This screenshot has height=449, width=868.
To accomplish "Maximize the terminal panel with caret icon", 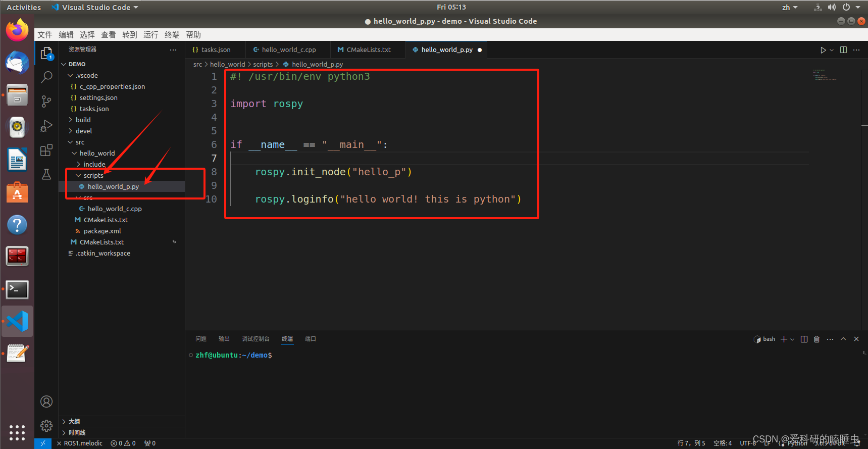I will [x=843, y=339].
